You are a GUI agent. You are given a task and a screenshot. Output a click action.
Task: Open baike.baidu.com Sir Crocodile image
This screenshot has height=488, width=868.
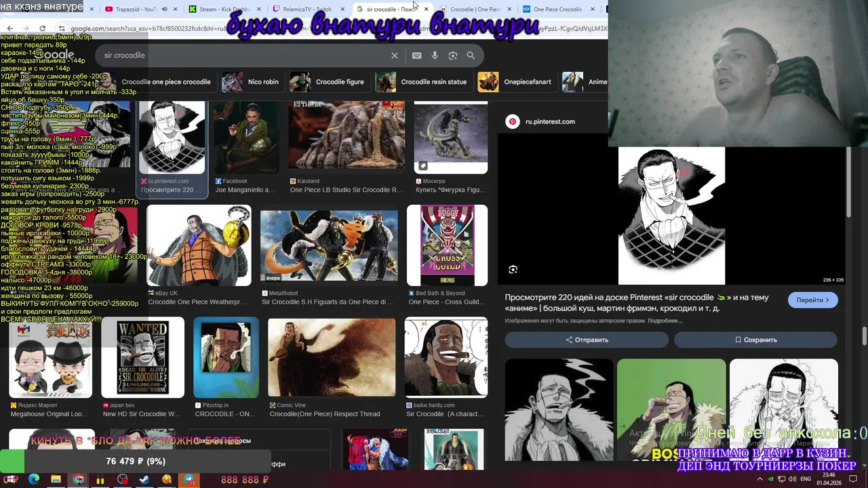(446, 357)
